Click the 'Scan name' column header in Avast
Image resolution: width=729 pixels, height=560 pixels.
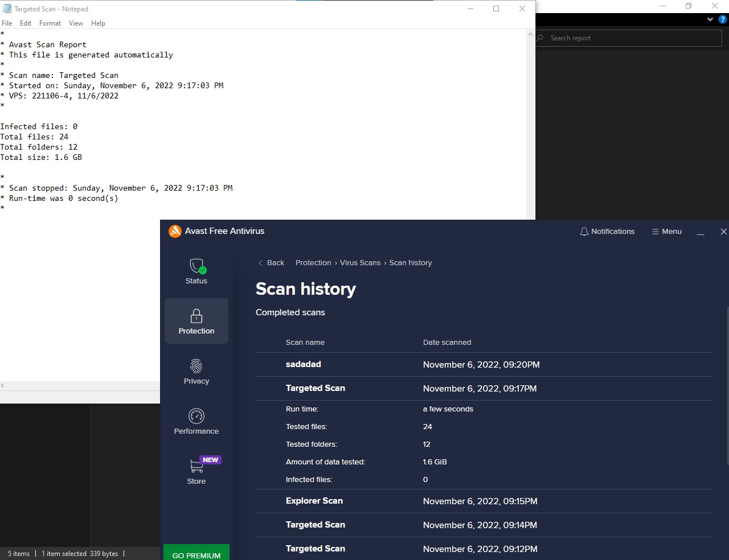(305, 343)
